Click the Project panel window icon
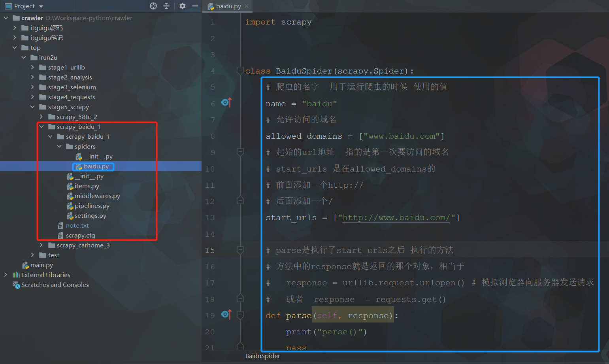609x364 pixels. click(x=8, y=6)
